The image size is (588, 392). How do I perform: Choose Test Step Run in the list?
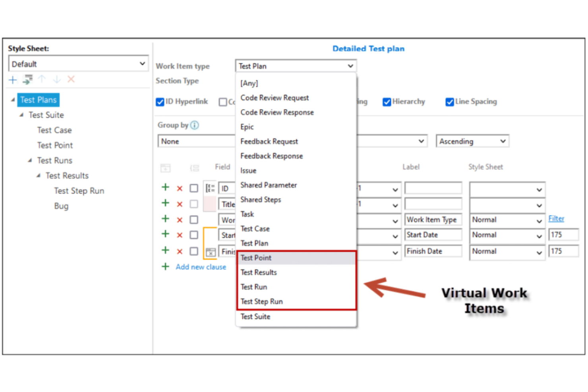coord(296,301)
